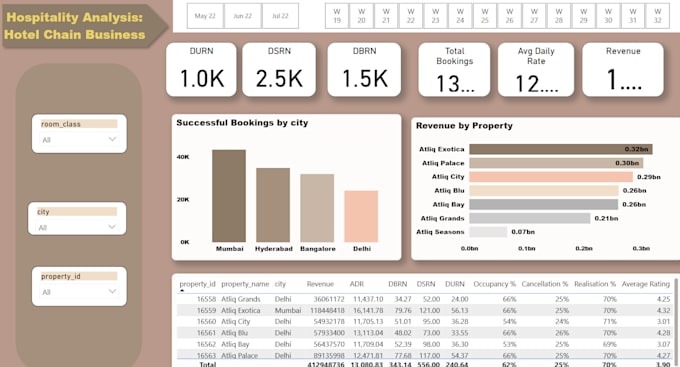Image resolution: width=680 pixels, height=367 pixels.
Task: Filter by week W 21
Action: 386,16
